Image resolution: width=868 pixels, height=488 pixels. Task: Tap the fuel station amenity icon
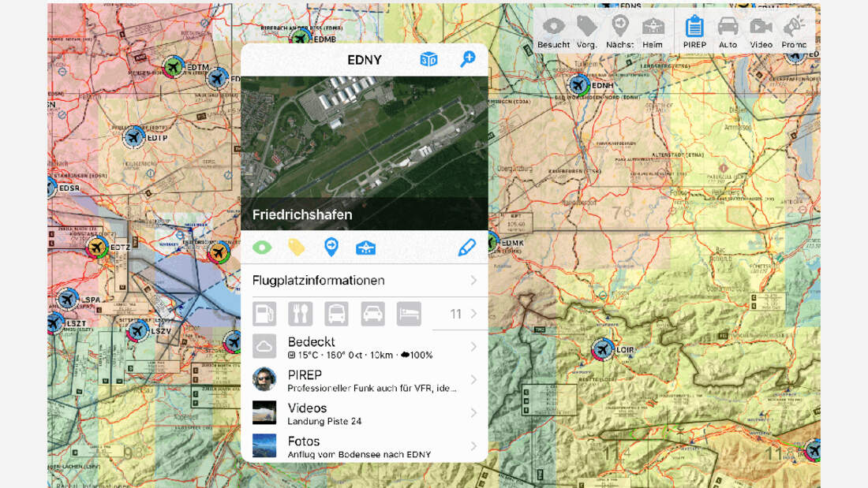tap(264, 313)
